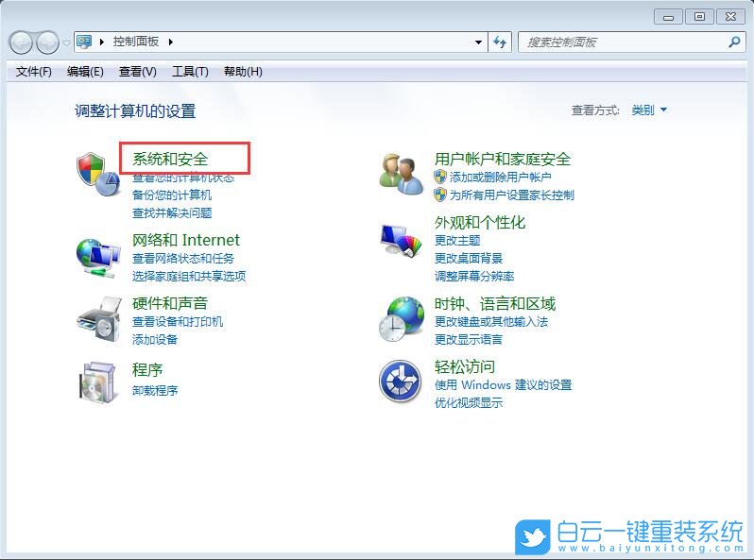Expand arrow before 控制面板 in breadcrumb
The width and height of the screenshot is (754, 560).
tap(102, 42)
